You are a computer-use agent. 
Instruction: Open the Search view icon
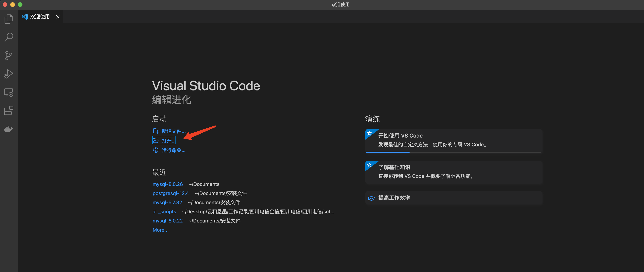(x=9, y=37)
